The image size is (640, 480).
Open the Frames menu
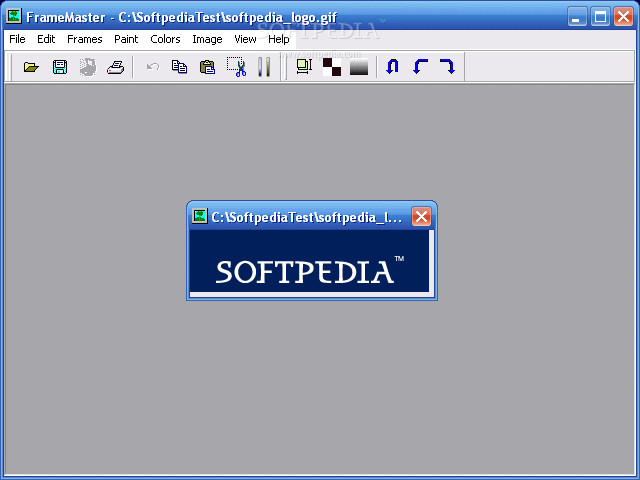(84, 39)
